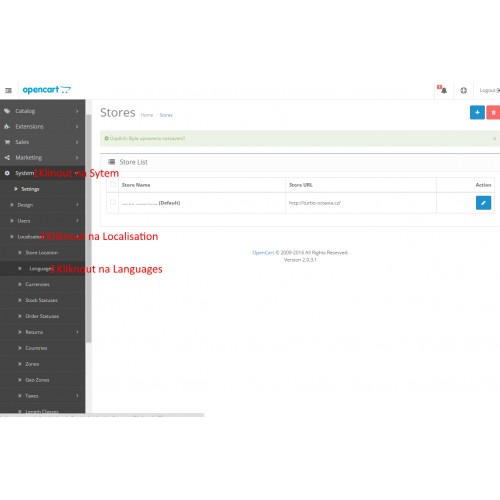
Task: Open Currencies in Localisation submenu
Action: (x=37, y=284)
